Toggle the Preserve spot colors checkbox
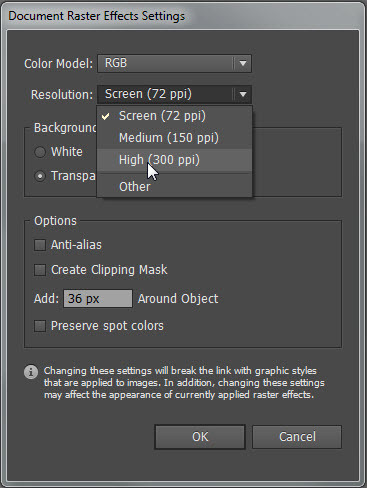 [40, 326]
